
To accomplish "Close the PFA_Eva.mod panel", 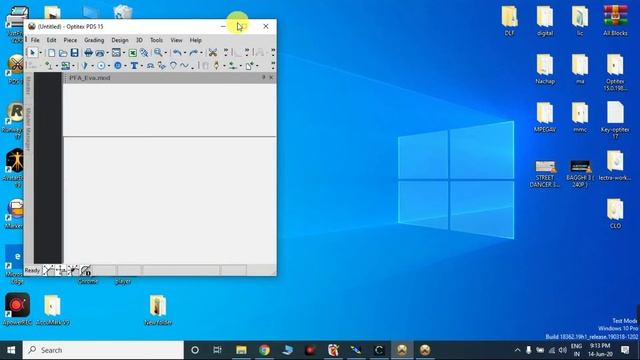I will tap(271, 77).
